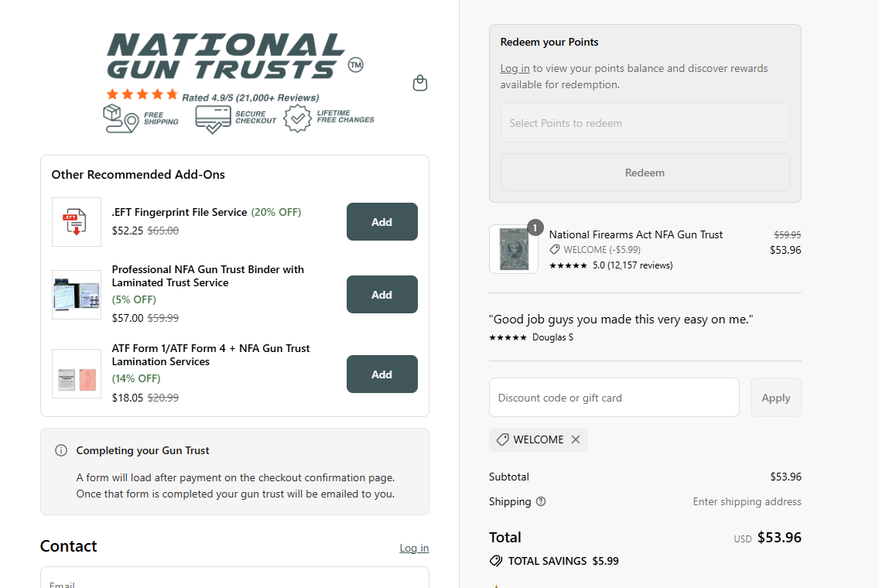The image size is (879, 588).
Task: Focus the Discount code or gift card field
Action: tap(614, 398)
